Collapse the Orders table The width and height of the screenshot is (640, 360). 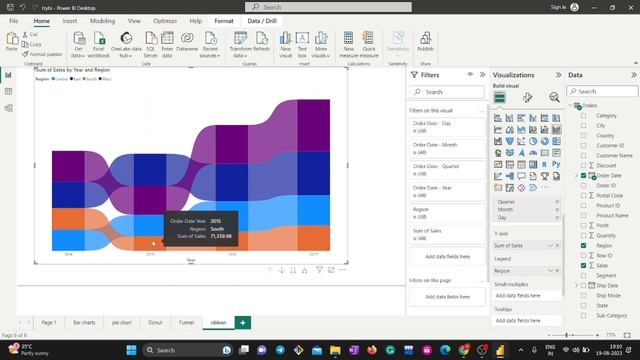(571, 105)
